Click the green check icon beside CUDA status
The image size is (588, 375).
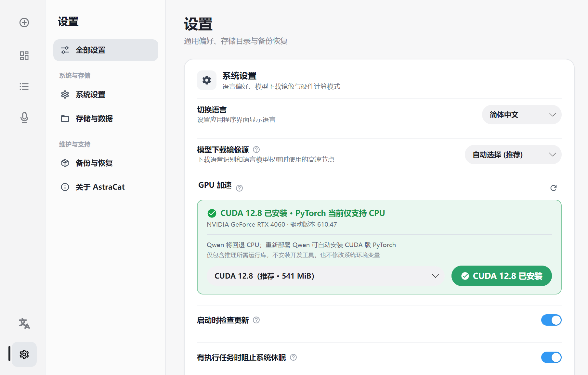(x=212, y=213)
